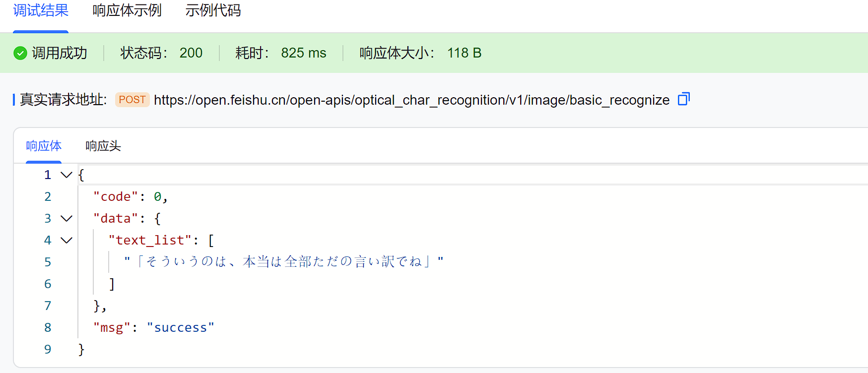Viewport: 868px width, 373px height.
Task: Click the "data" key on line 3
Action: pos(116,219)
